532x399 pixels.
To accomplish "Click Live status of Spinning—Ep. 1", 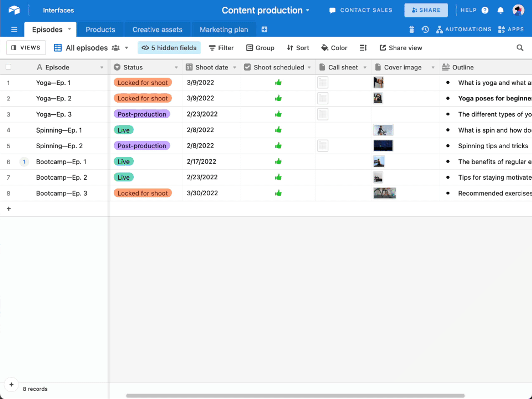I will [x=124, y=130].
